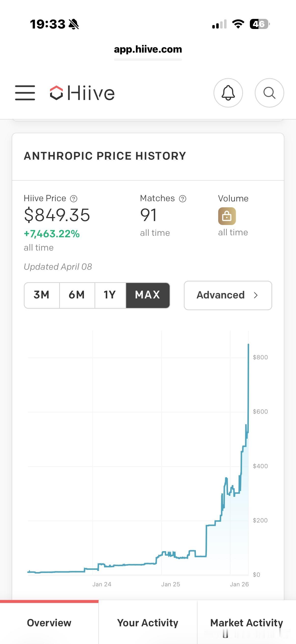Viewport: 296px width, 644px height.
Task: Show Hiive Price help tooltip
Action: click(73, 199)
